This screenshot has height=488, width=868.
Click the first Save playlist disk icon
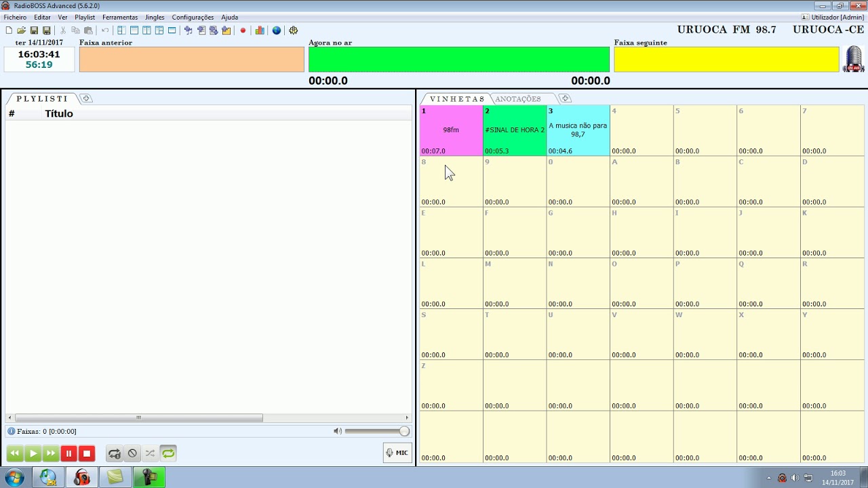pyautogui.click(x=34, y=30)
